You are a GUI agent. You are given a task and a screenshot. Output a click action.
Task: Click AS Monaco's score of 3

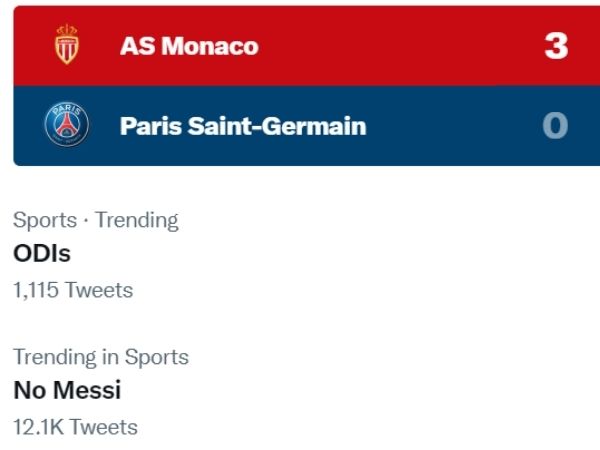[555, 46]
